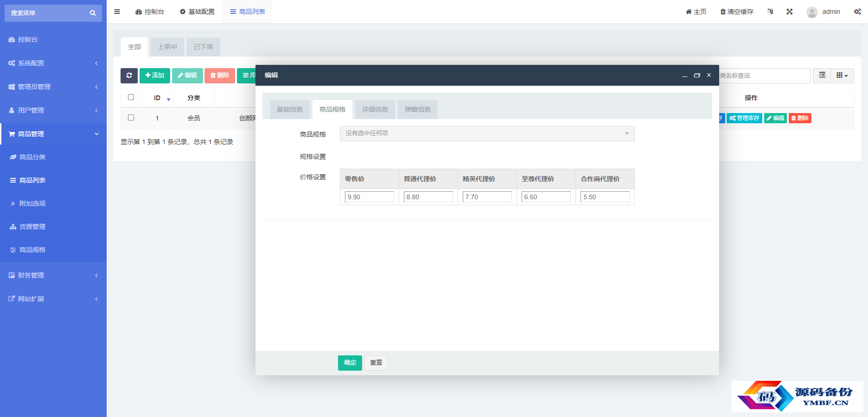Open 附加选项 in the sidebar

point(53,203)
